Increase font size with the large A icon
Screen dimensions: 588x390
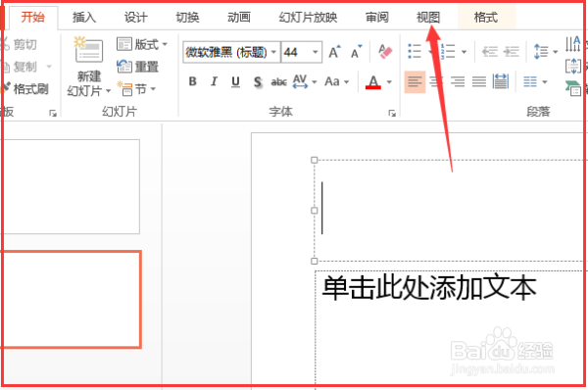point(334,52)
